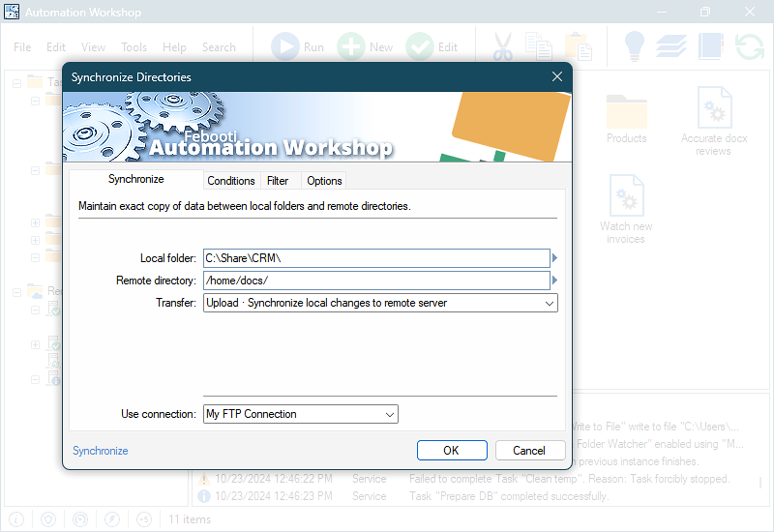Switch to the Synchronize tab
This screenshot has width=774, height=532.
coord(136,179)
